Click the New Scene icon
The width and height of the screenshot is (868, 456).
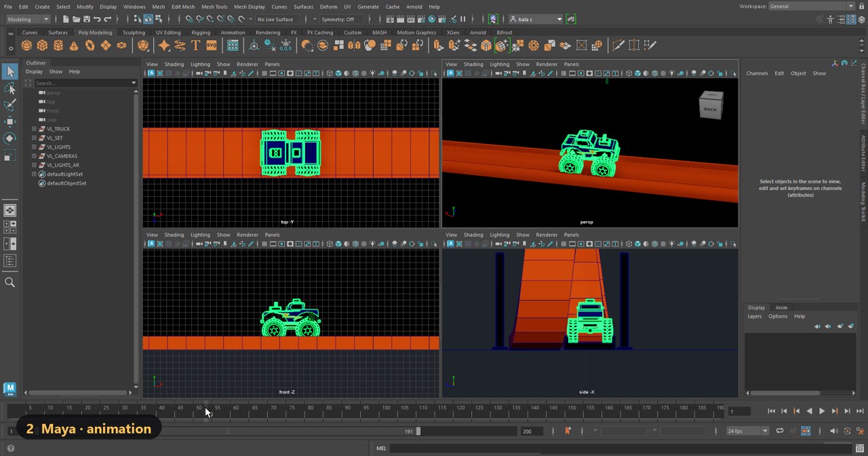pos(64,19)
